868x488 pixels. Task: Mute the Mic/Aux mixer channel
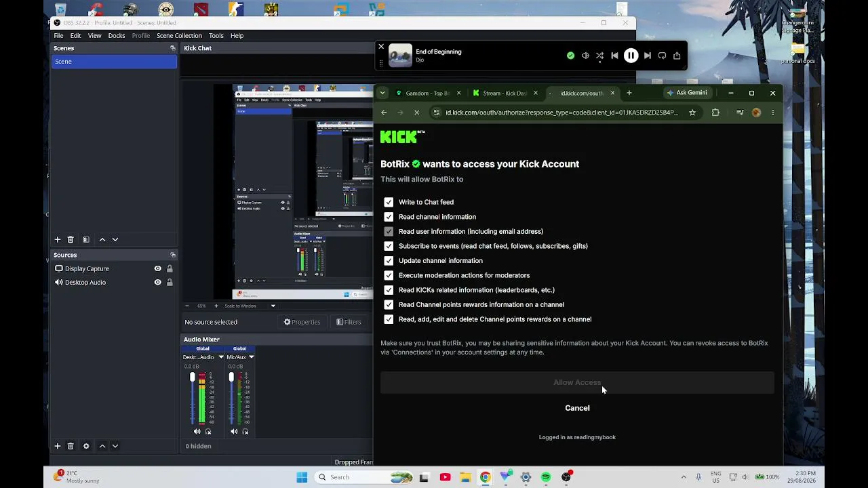tap(234, 432)
